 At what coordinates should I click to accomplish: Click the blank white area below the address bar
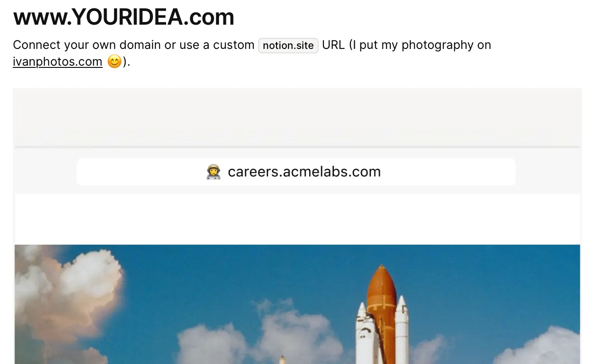(297, 219)
